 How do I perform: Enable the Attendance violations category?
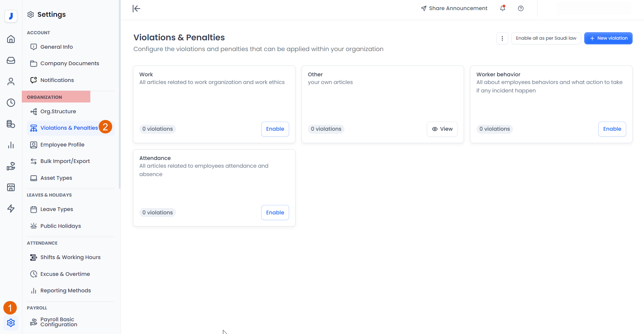[275, 213]
